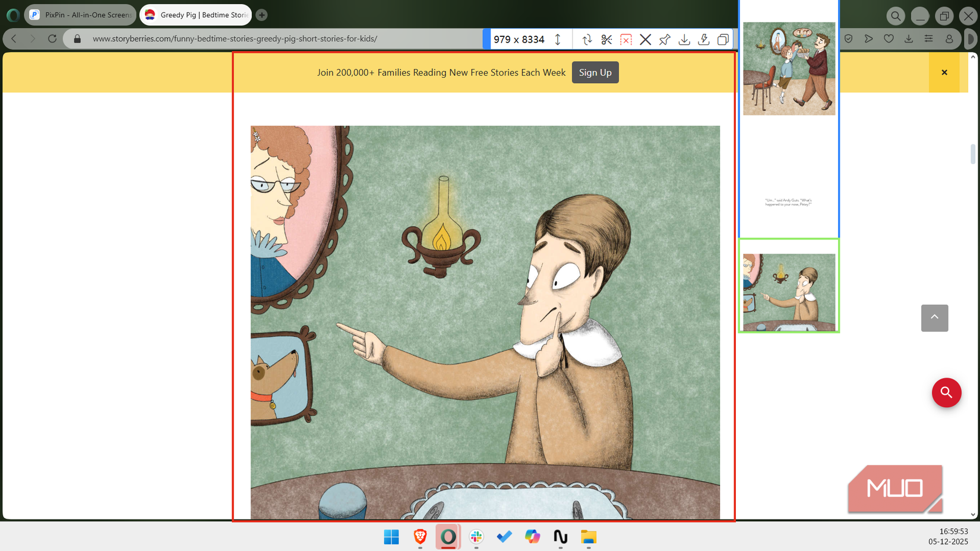Open the Windows Start menu
The height and width of the screenshot is (551, 980).
[391, 537]
